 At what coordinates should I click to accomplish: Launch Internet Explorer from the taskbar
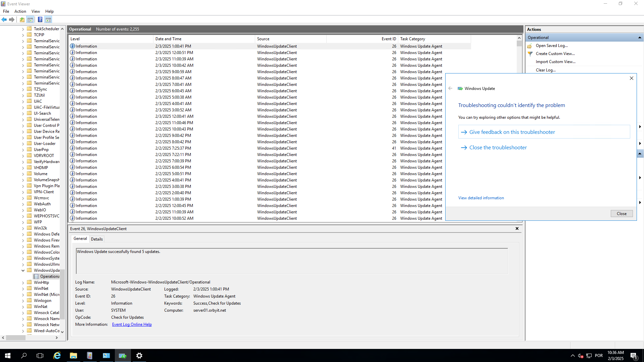(57, 356)
